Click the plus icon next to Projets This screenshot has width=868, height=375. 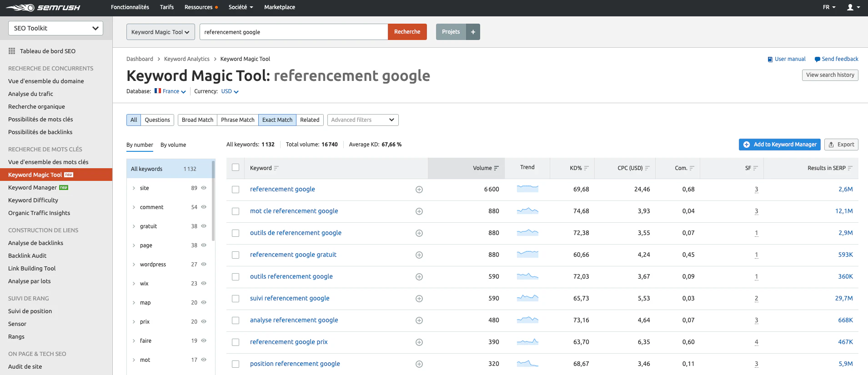(x=473, y=32)
